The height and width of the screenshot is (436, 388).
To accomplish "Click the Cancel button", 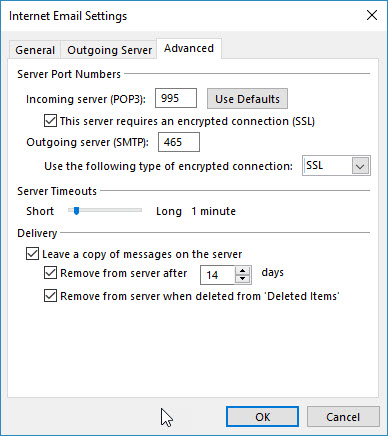I will point(343,417).
